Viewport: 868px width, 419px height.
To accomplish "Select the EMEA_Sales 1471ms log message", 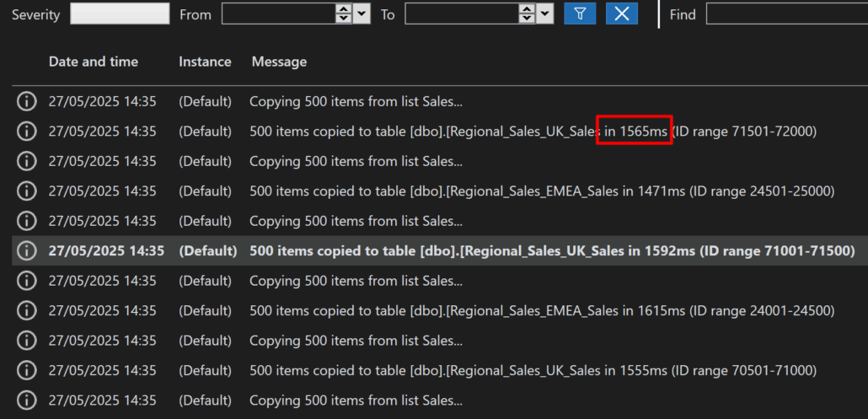I will [x=542, y=191].
